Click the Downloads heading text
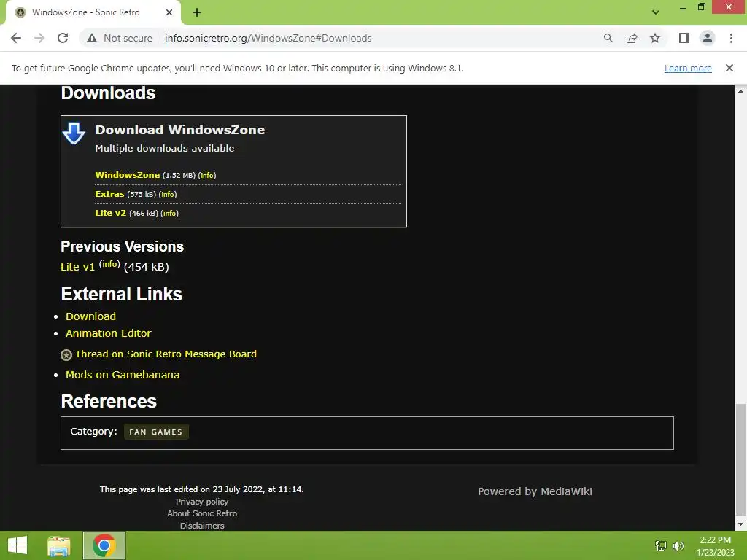The height and width of the screenshot is (560, 747). point(108,93)
